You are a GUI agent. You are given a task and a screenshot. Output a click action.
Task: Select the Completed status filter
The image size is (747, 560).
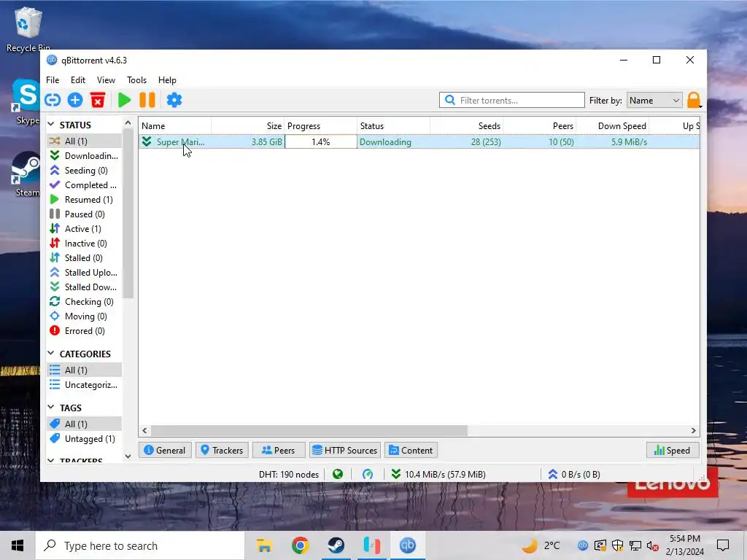tap(85, 185)
